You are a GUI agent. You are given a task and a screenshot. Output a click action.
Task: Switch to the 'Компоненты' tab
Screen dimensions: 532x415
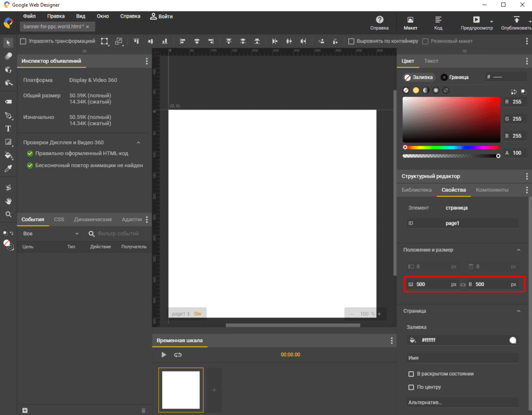(491, 190)
